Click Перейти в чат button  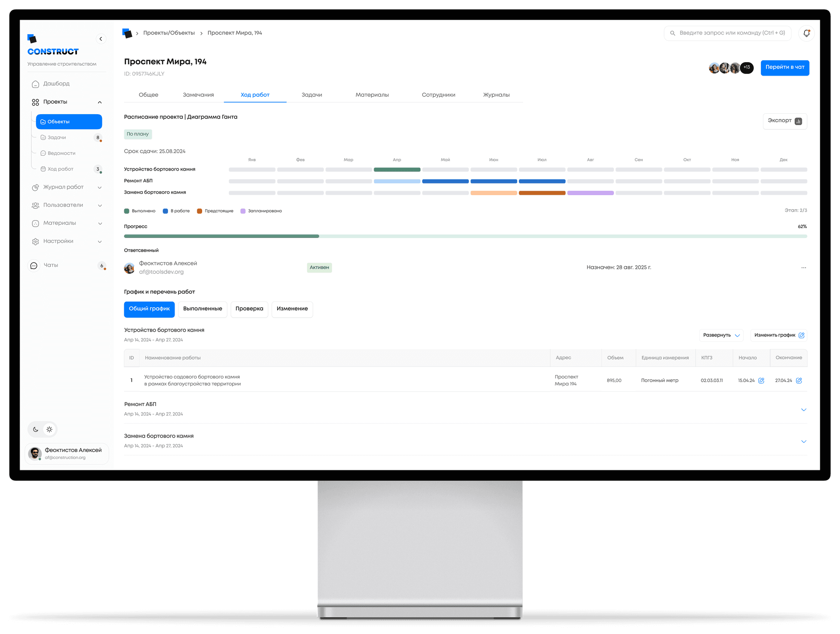pos(785,68)
